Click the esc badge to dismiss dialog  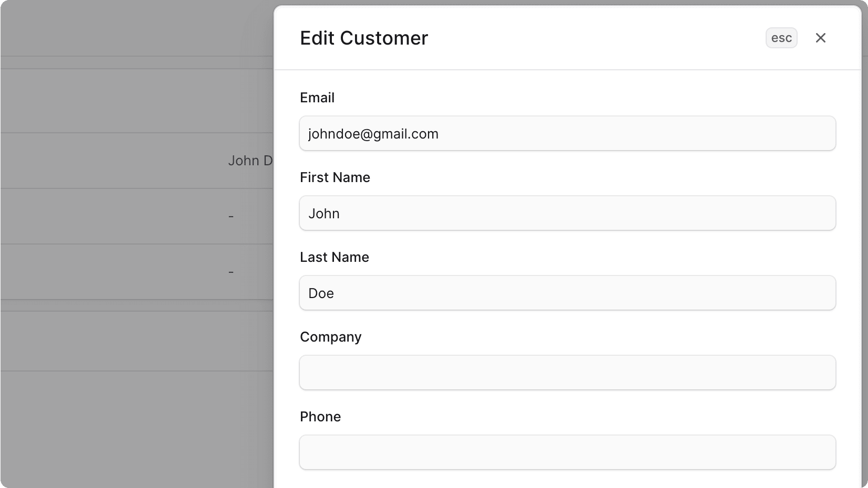(781, 38)
